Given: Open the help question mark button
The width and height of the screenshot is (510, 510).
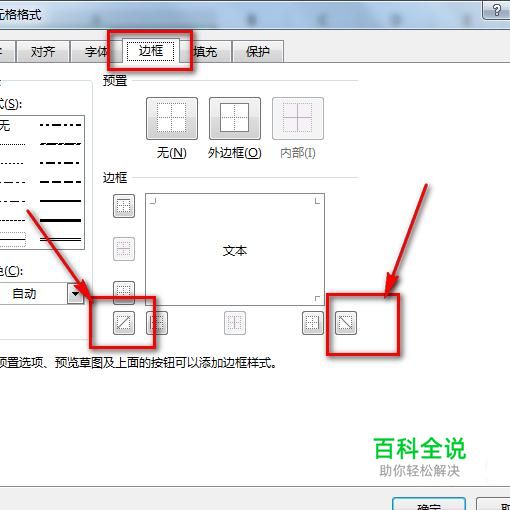Looking at the screenshot, I should (x=496, y=10).
